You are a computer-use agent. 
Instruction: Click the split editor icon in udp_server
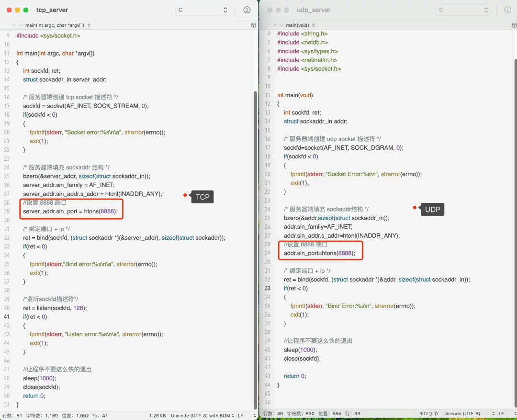tap(514, 25)
